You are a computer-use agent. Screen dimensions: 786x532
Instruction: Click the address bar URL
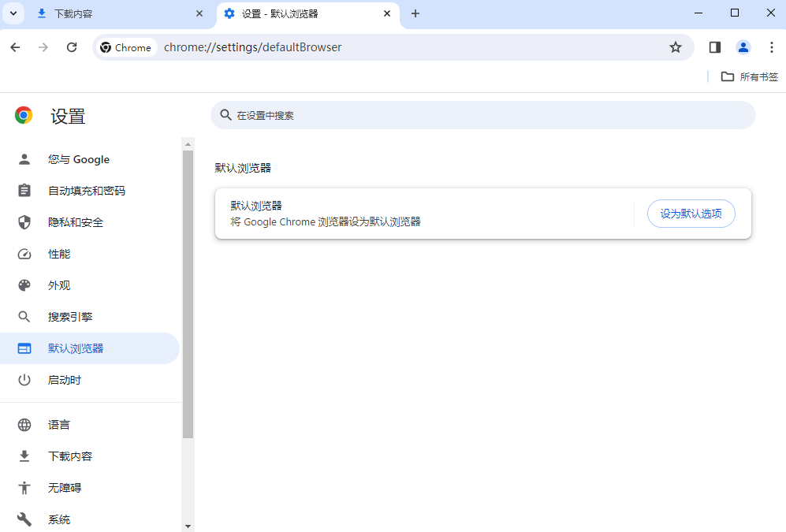[x=252, y=47]
